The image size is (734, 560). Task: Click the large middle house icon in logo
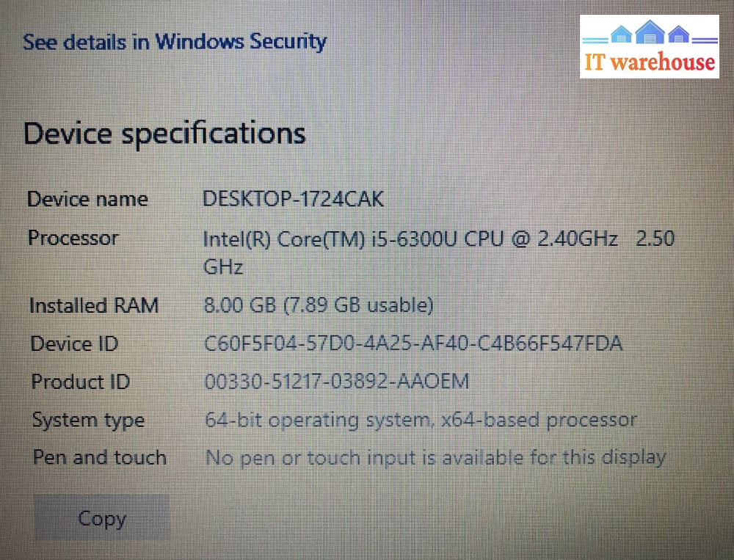(650, 32)
